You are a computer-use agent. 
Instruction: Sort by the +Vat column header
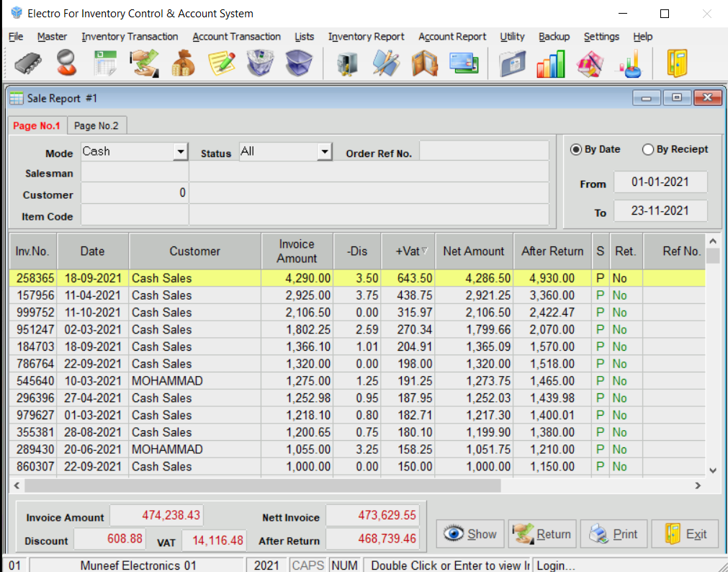(x=408, y=251)
